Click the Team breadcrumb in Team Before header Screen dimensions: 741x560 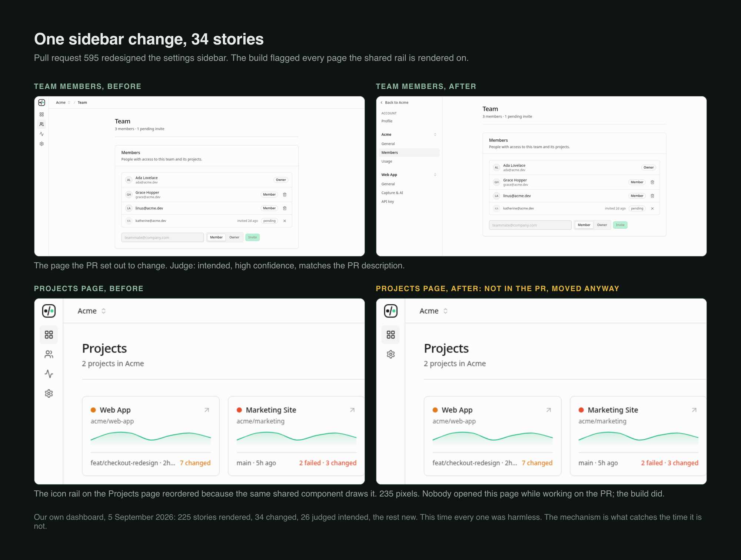click(x=82, y=103)
